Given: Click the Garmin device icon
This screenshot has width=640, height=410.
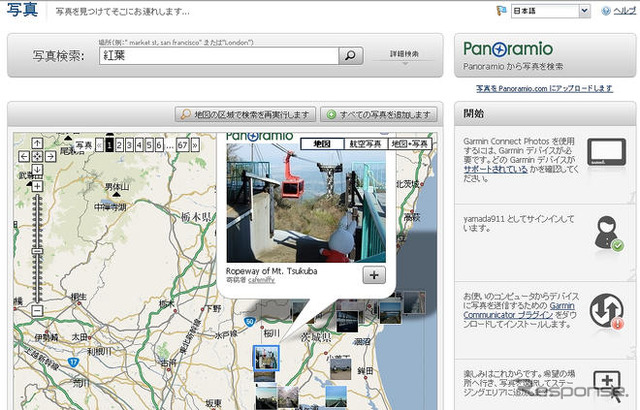Looking at the screenshot, I should 606,152.
